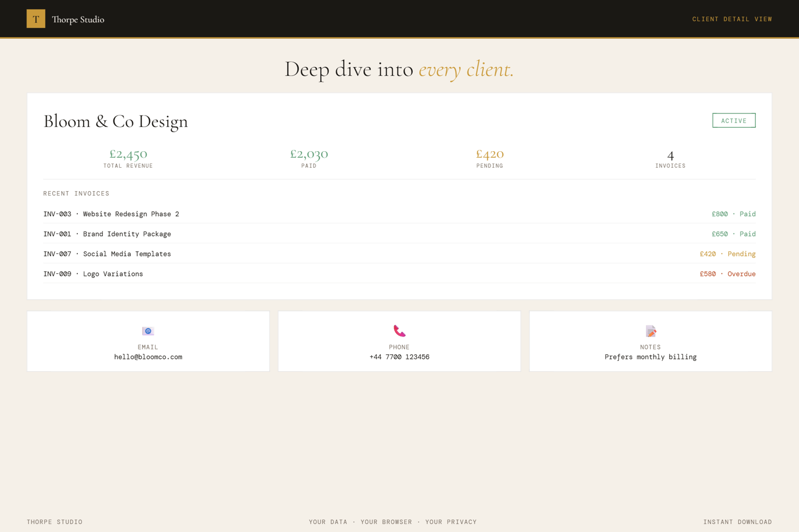
Task: Click the £420 · Pending status
Action: click(728, 254)
